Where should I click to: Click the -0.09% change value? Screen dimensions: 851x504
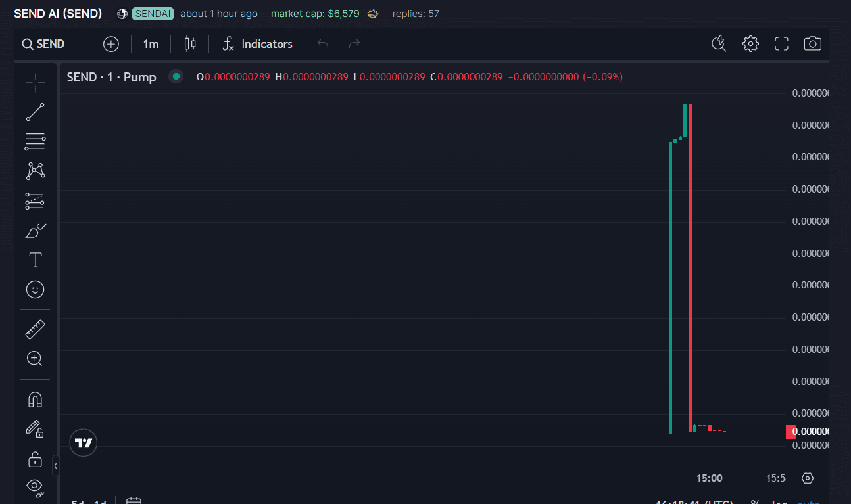coord(602,77)
